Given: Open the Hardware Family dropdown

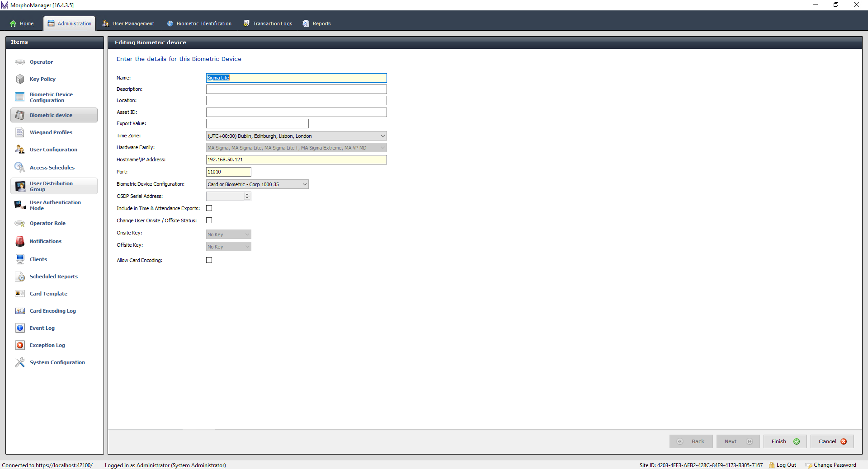Looking at the screenshot, I should click(297, 148).
